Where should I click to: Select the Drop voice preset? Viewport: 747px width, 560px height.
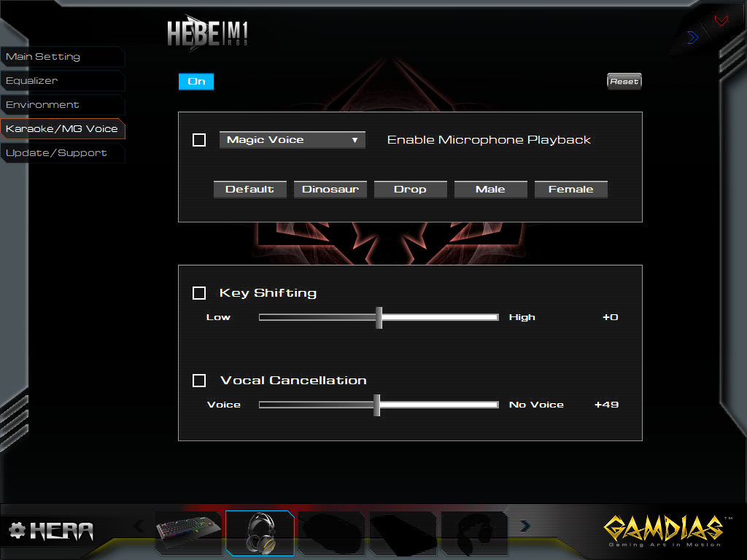click(x=410, y=190)
